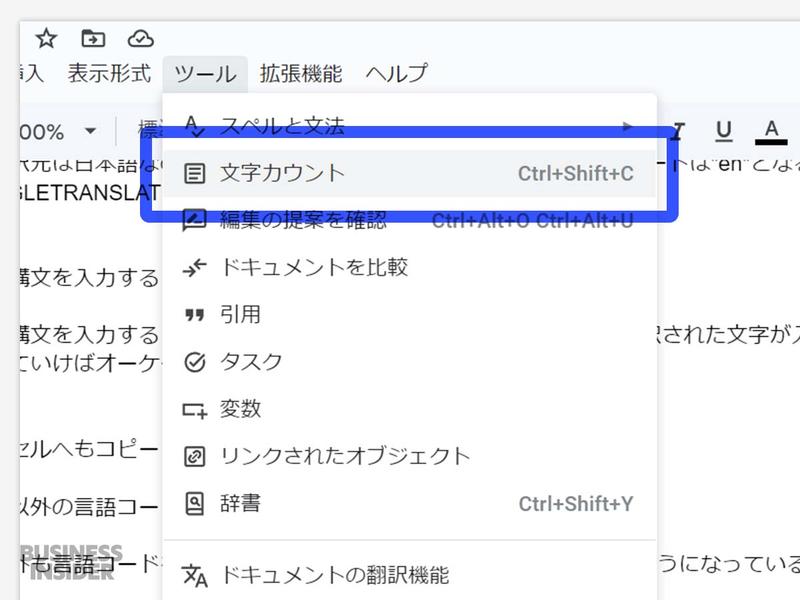Open the 拡張機能 menu
The height and width of the screenshot is (600, 800).
301,73
